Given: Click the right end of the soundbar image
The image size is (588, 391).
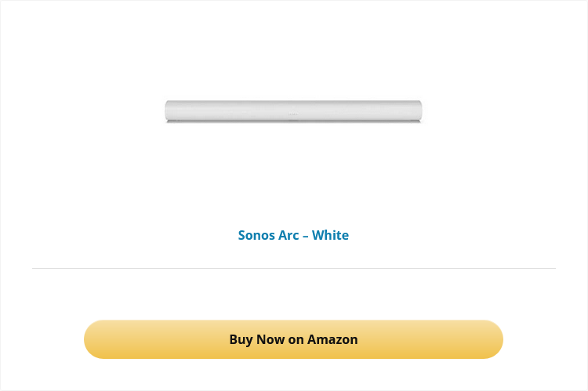Looking at the screenshot, I should [x=418, y=110].
